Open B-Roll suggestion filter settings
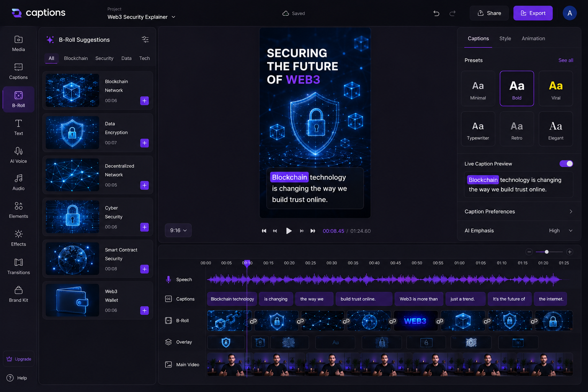Image resolution: width=588 pixels, height=392 pixels. tap(145, 39)
